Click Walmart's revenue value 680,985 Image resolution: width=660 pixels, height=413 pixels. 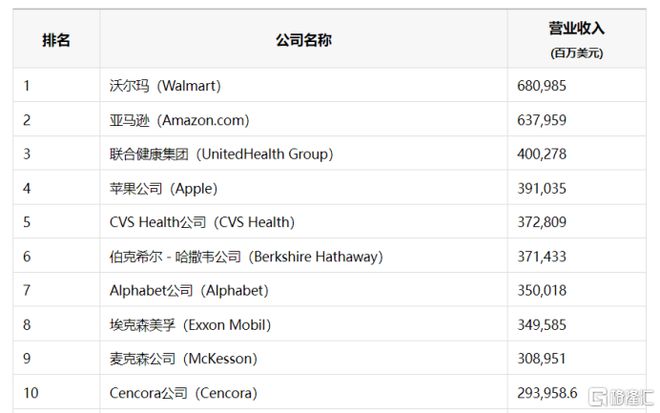click(543, 86)
